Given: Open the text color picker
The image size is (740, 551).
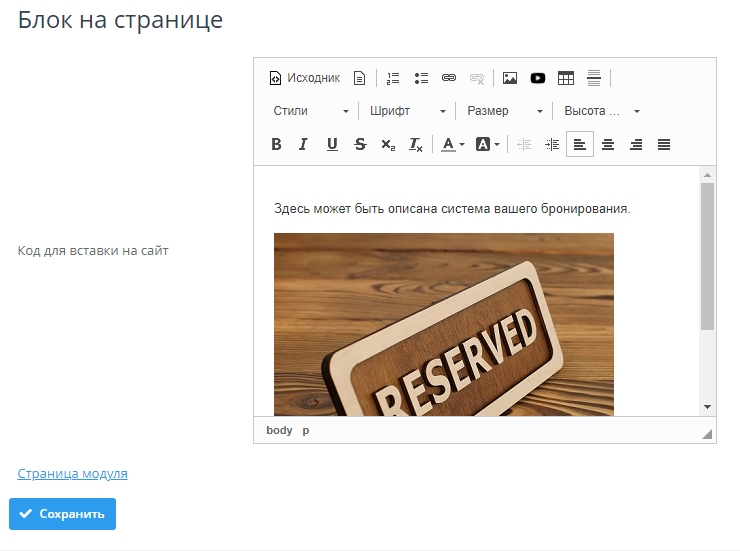Looking at the screenshot, I should 453,144.
